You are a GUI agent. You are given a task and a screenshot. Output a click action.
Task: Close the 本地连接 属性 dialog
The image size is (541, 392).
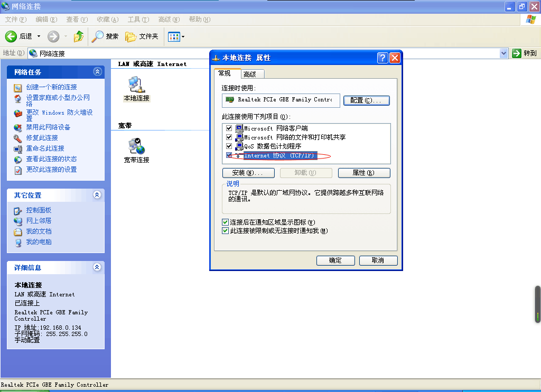click(x=395, y=58)
